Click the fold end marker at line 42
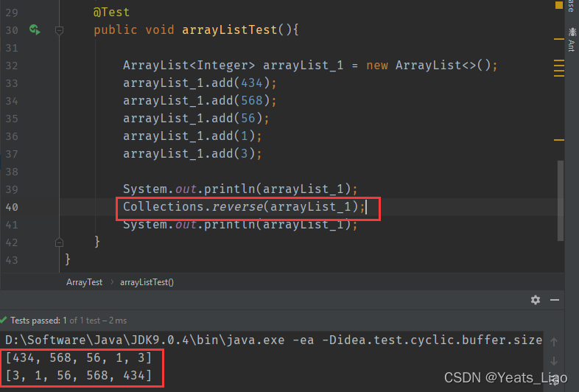579x392 pixels. click(59, 242)
